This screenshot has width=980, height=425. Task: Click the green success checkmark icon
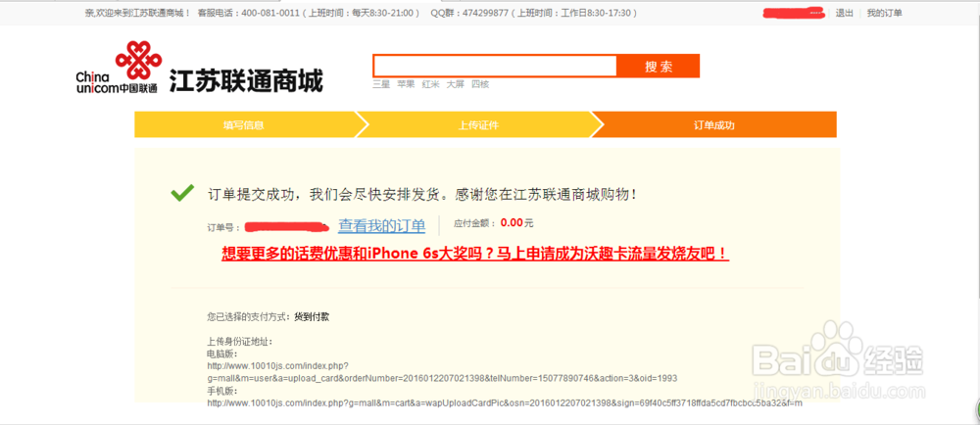click(x=182, y=194)
